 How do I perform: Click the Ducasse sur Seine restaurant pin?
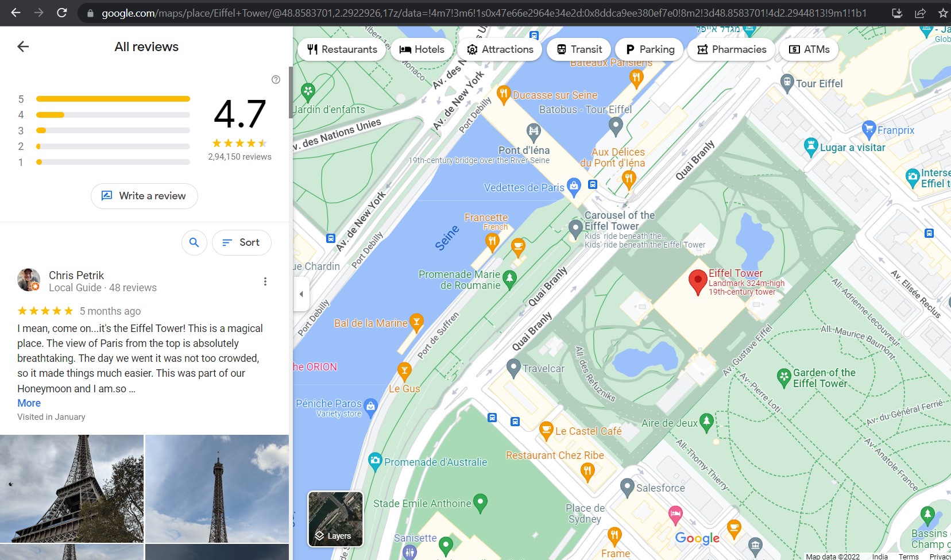504,94
